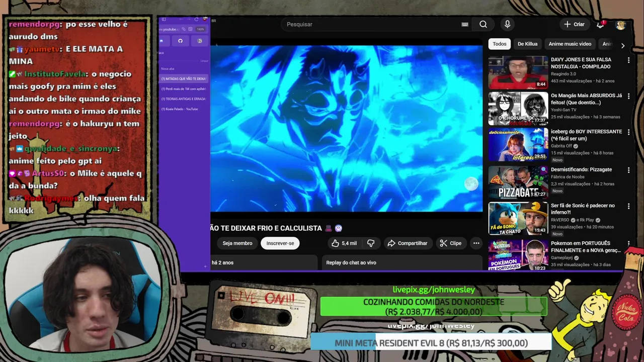Viewport: 644px width, 362px height.
Task: Click the Desmistificando: Pizzagate title
Action: pyautogui.click(x=581, y=170)
